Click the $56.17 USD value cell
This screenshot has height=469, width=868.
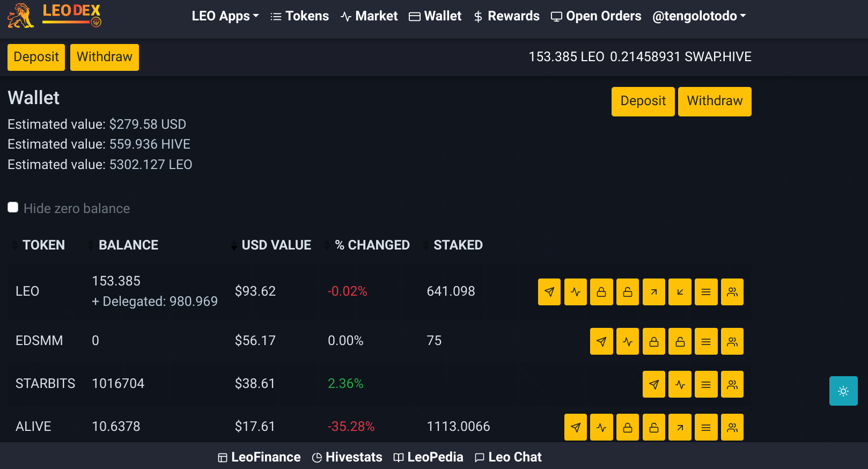point(255,341)
